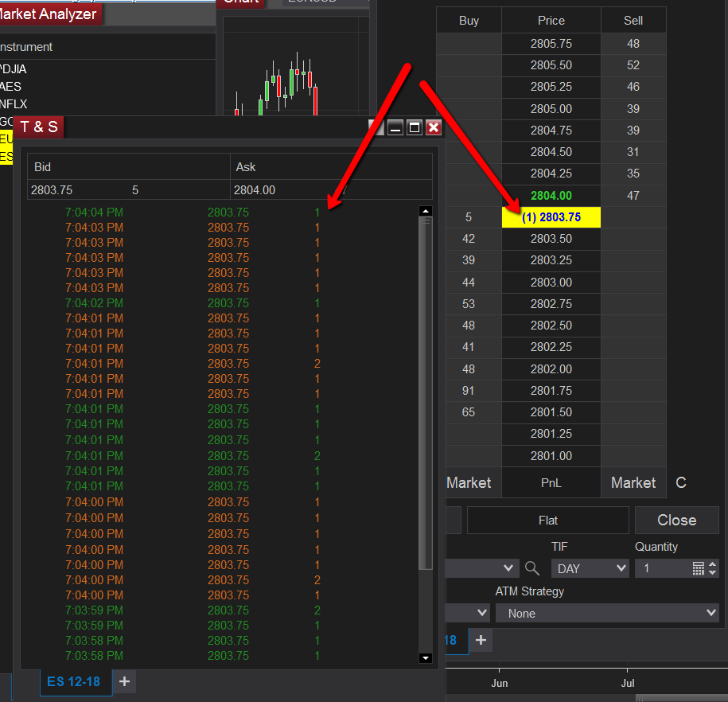Click the Close position button
Viewport: 728px width, 702px height.
tap(676, 520)
